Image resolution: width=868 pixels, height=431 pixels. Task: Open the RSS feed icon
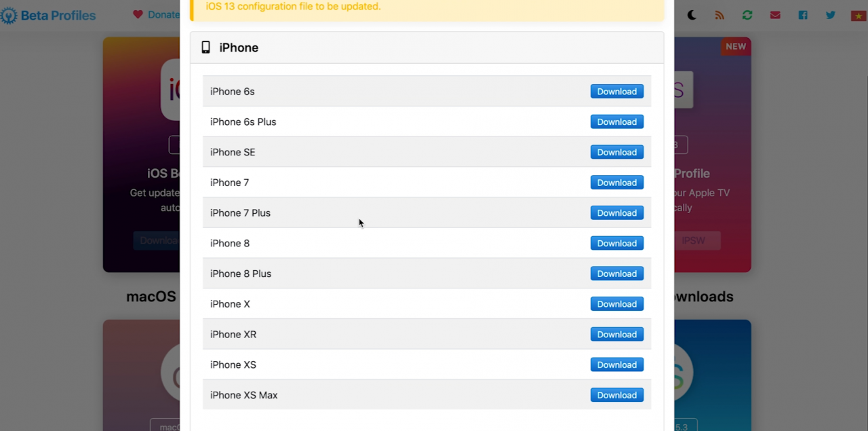(719, 15)
